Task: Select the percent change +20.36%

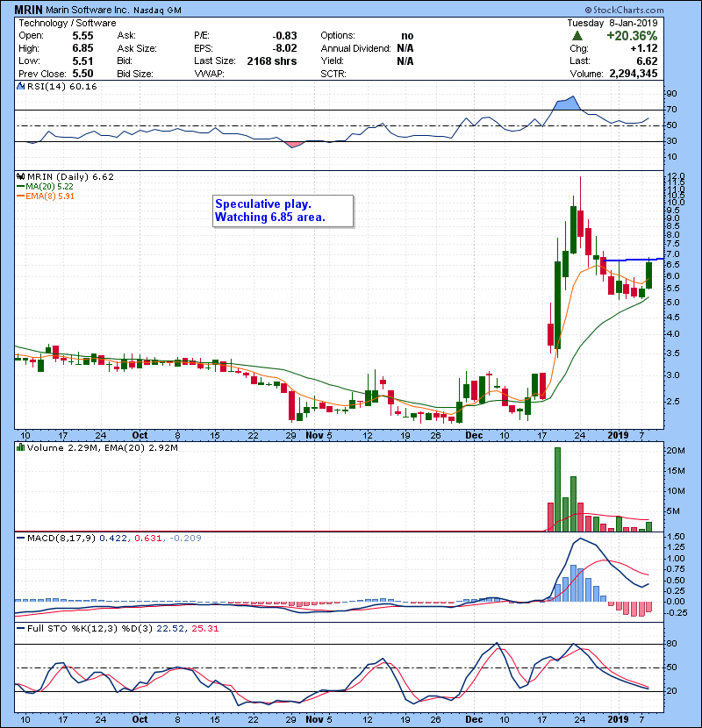Action: click(632, 36)
